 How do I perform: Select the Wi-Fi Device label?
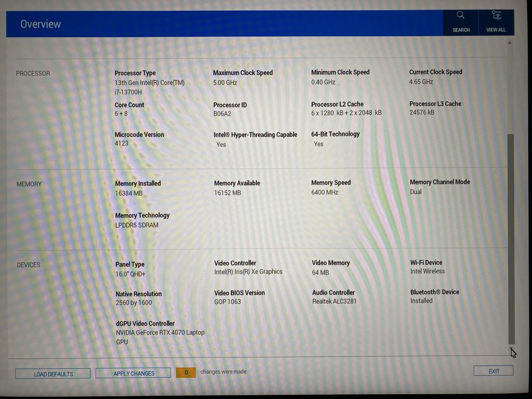pos(426,262)
